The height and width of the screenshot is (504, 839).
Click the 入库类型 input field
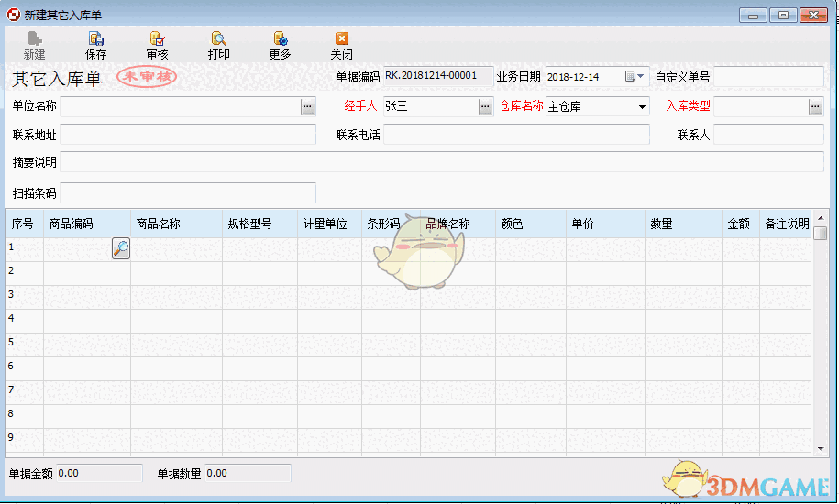click(761, 106)
